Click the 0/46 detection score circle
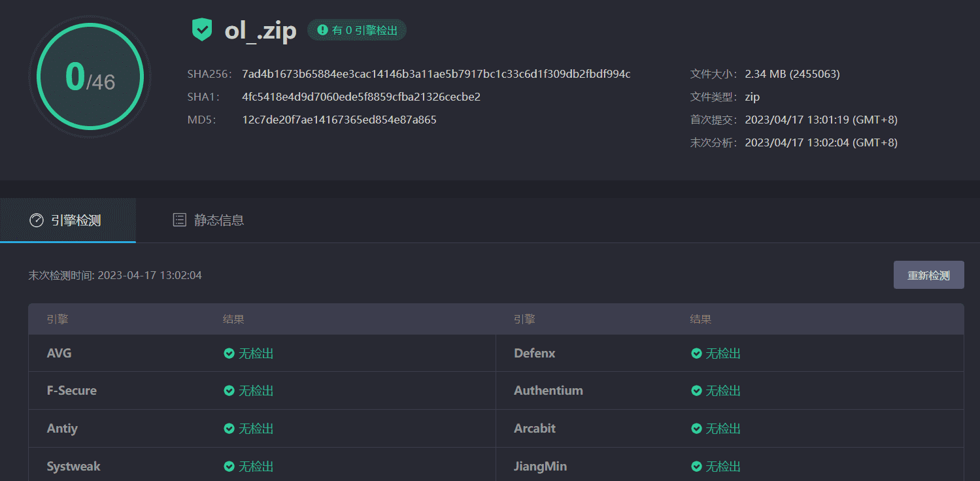This screenshot has width=980, height=481. pyautogui.click(x=90, y=76)
